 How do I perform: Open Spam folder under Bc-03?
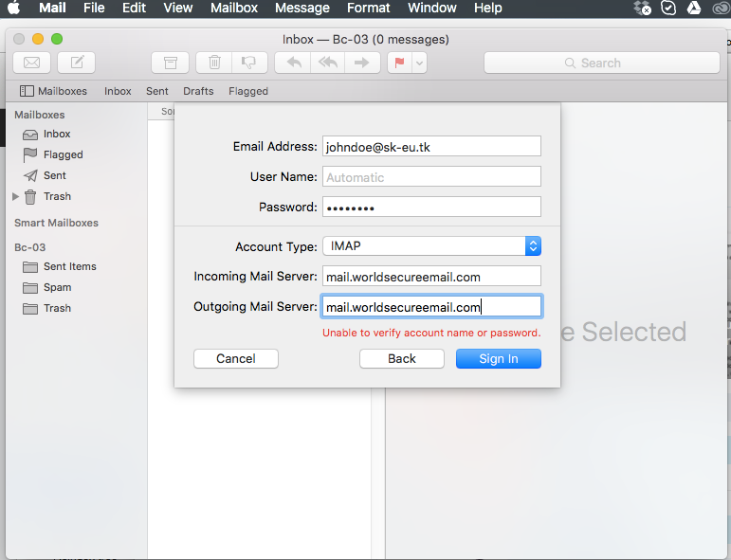(57, 287)
